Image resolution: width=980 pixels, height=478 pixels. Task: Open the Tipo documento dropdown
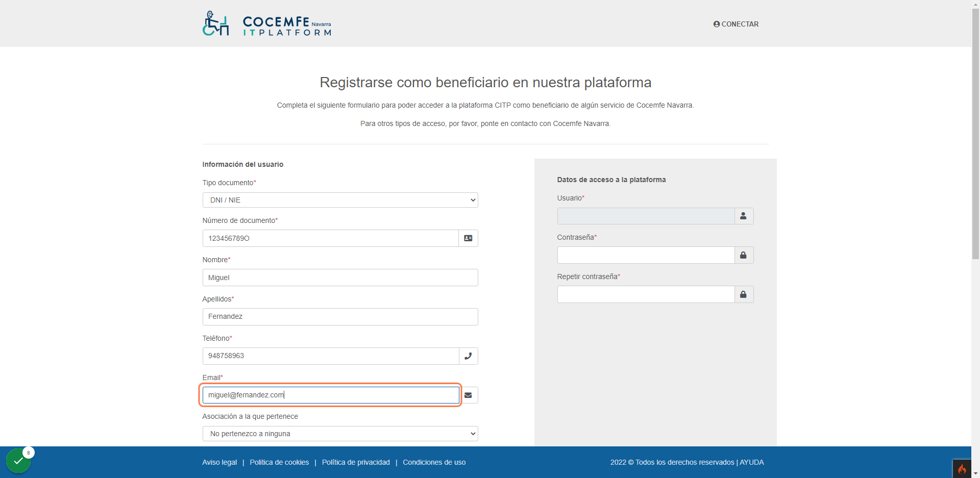[x=340, y=200]
